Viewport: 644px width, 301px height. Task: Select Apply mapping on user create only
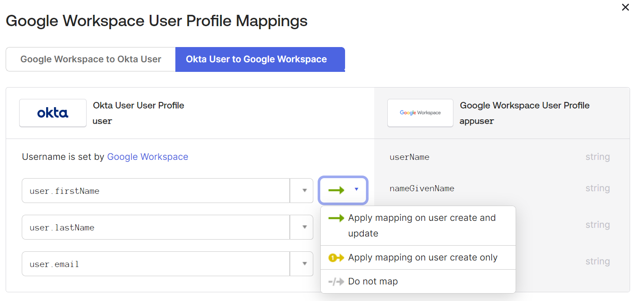[x=423, y=257]
